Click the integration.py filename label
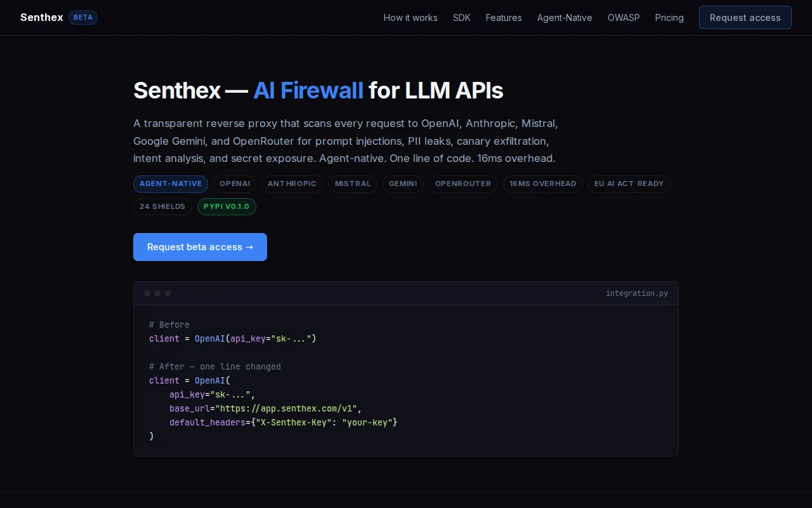Screen dimensions: 812x508 pos(637,293)
